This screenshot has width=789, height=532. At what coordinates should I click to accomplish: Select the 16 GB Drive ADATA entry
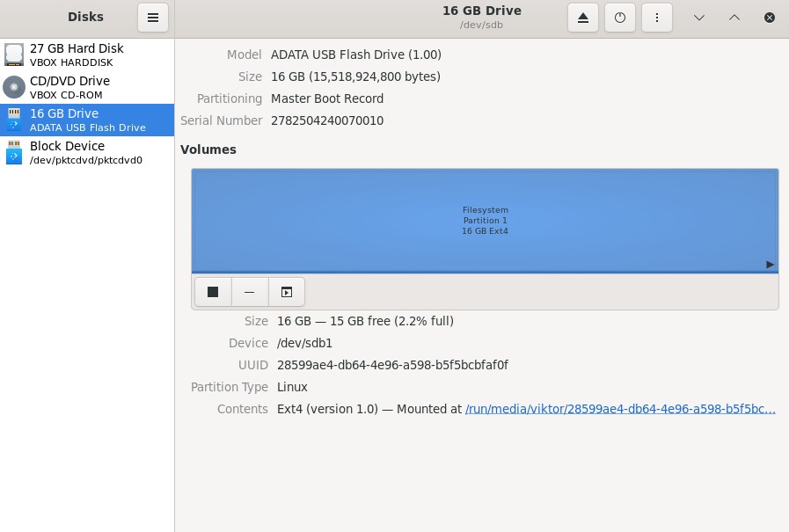click(87, 120)
